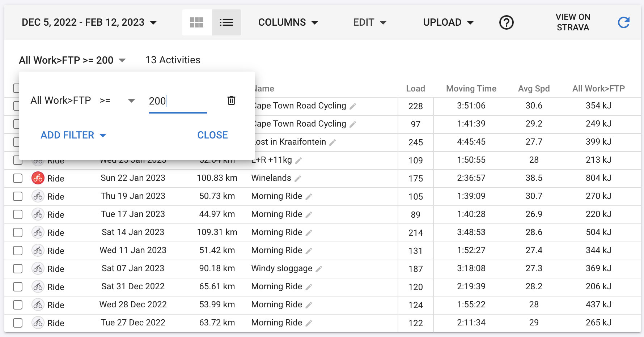Screen dimensions: 644x337
Task: Click the 804 kJ work value
Action: pyautogui.click(x=598, y=178)
